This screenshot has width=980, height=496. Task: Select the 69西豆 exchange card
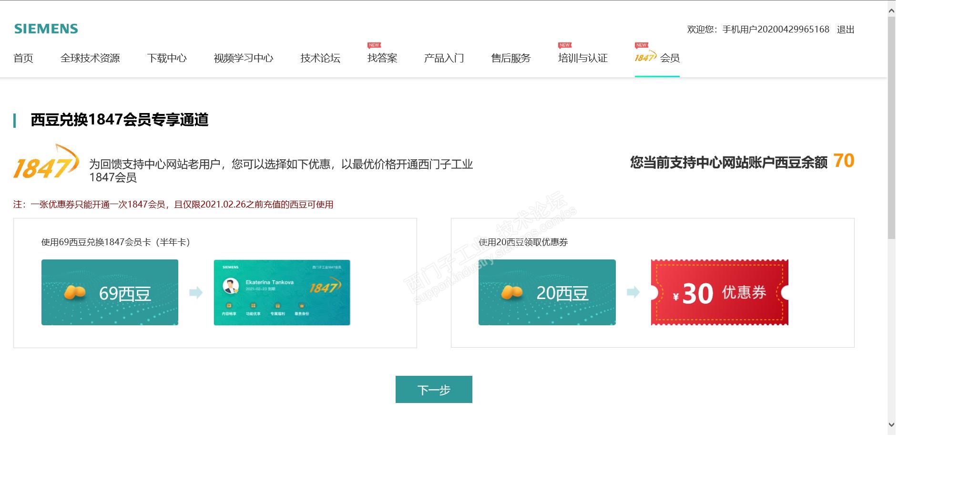[110, 292]
